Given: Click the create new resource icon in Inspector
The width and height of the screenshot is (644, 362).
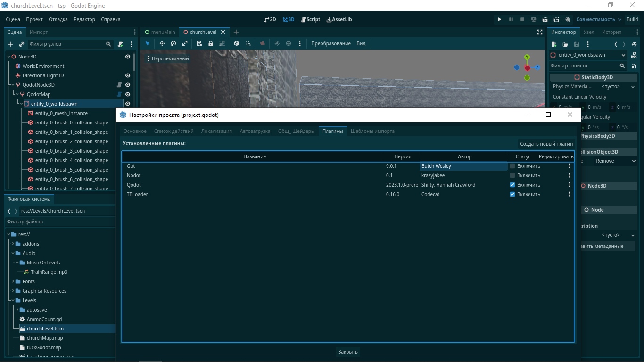Looking at the screenshot, I should pos(554,44).
